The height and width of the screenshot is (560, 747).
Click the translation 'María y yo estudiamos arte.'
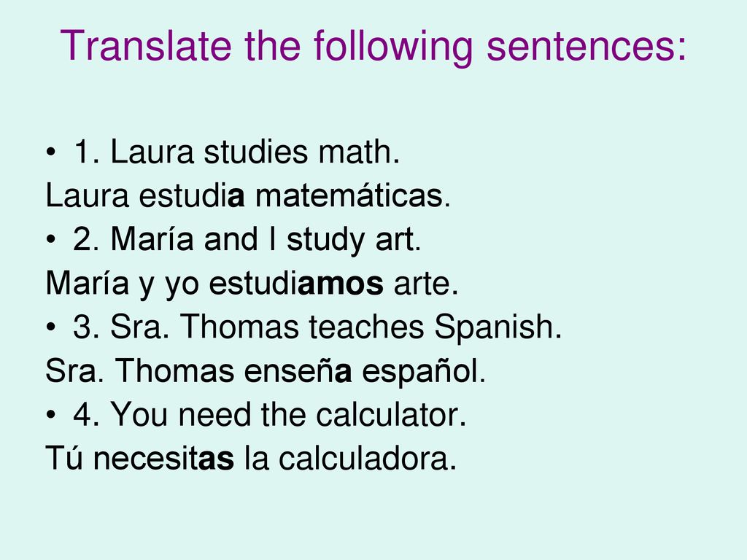pos(252,284)
